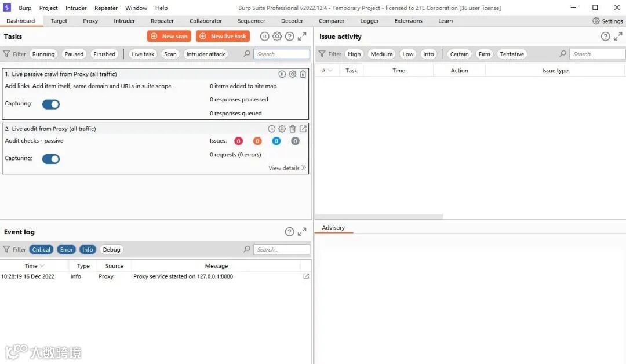Select the Proxy service started log message
626x364 pixels.
tap(183, 276)
